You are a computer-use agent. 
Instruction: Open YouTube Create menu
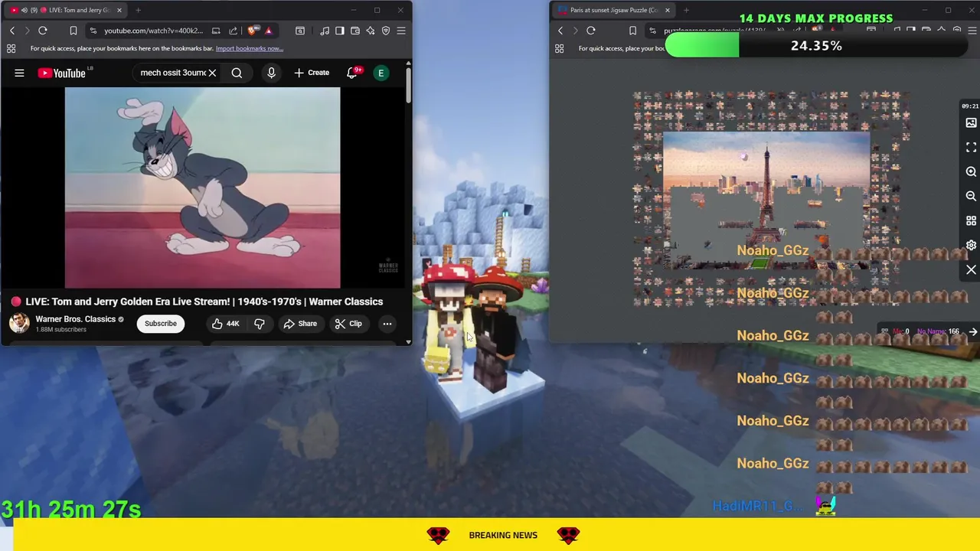pyautogui.click(x=312, y=73)
